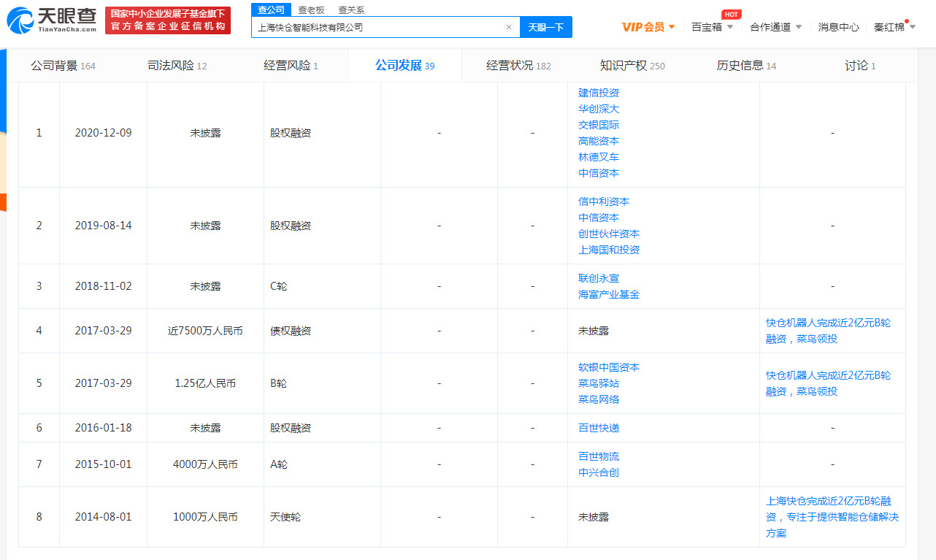Clear the search box with the X icon
The width and height of the screenshot is (936, 560).
[509, 27]
